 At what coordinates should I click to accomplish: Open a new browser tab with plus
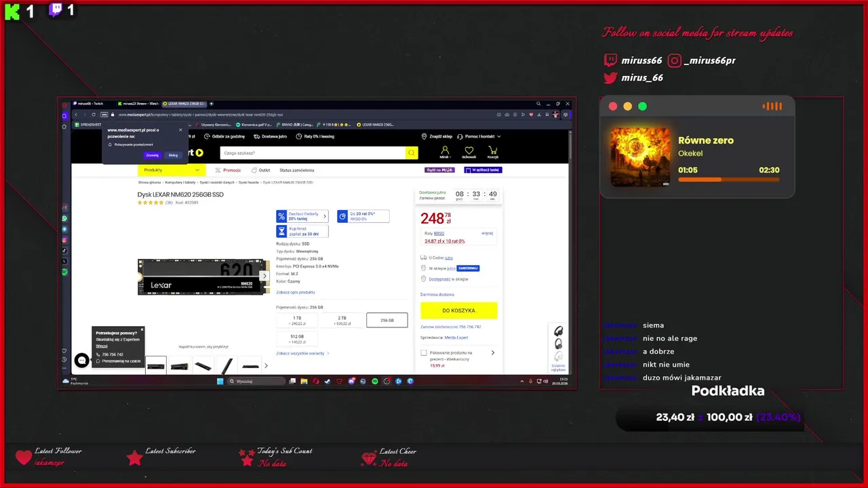pyautogui.click(x=212, y=104)
